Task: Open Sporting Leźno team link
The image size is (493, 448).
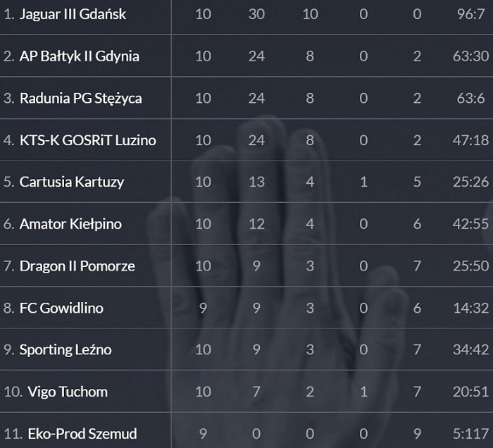Action: (65, 350)
